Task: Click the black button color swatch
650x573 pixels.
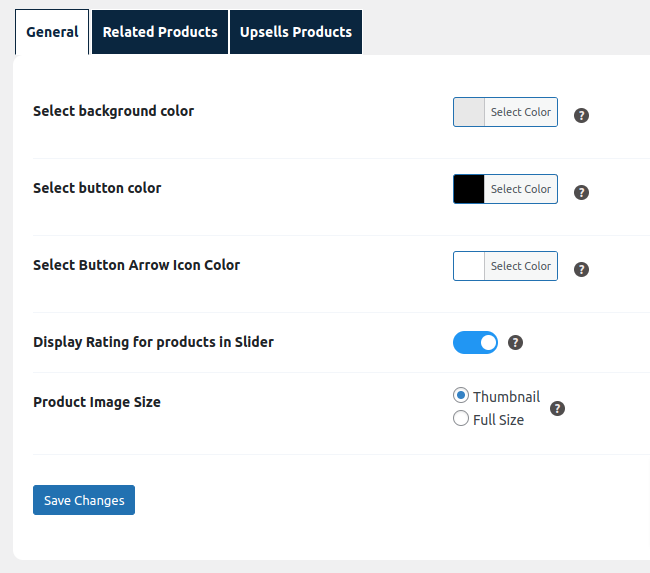Action: coord(469,189)
